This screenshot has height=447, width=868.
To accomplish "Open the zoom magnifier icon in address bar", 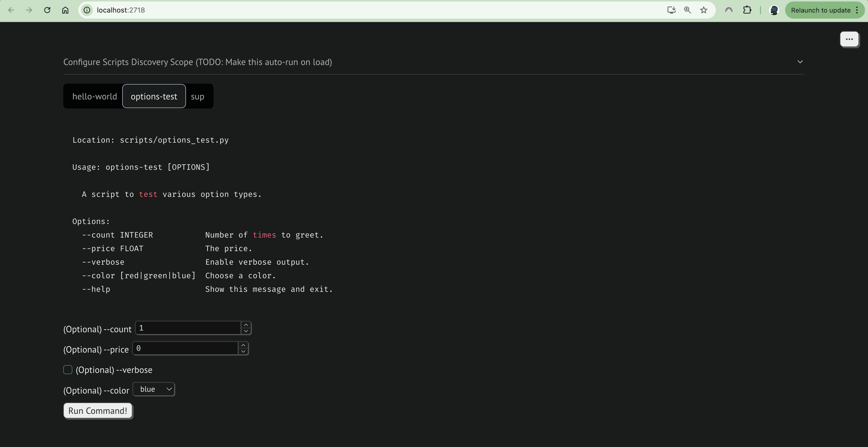I will click(687, 10).
